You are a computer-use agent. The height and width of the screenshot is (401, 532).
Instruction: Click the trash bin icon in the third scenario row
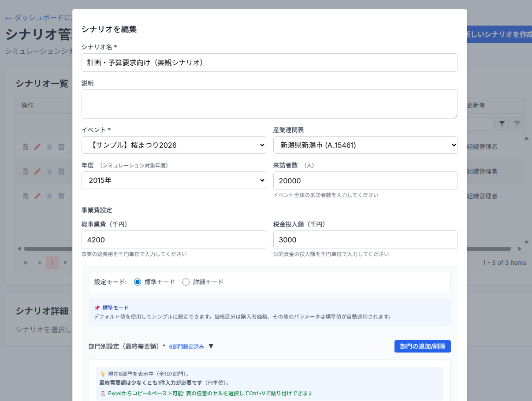(61, 196)
